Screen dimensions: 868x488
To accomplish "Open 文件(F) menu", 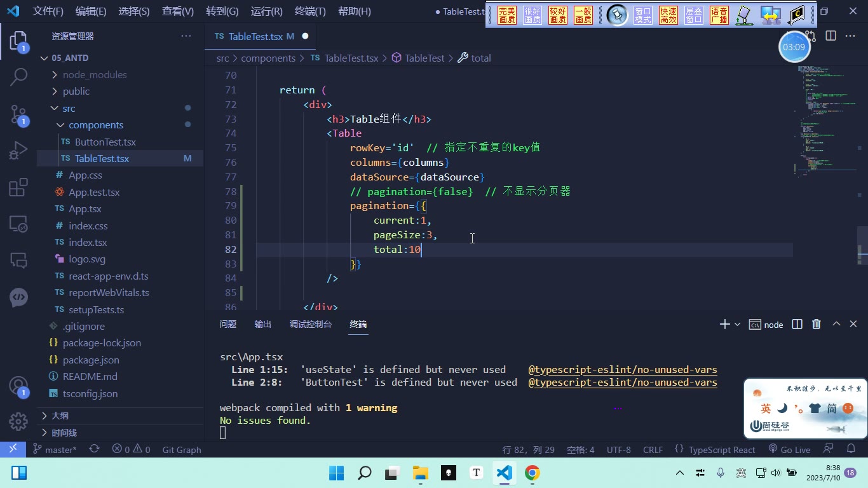I will 48,11.
